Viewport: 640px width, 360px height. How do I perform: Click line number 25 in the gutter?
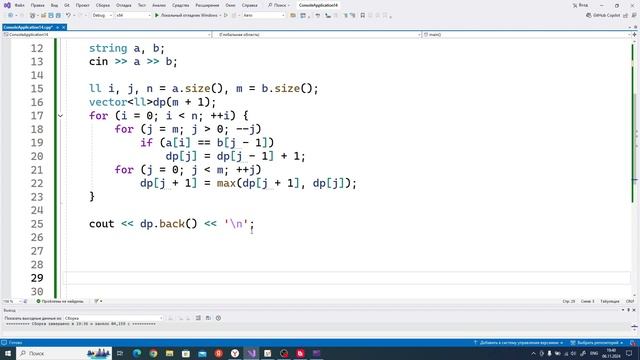click(x=37, y=224)
